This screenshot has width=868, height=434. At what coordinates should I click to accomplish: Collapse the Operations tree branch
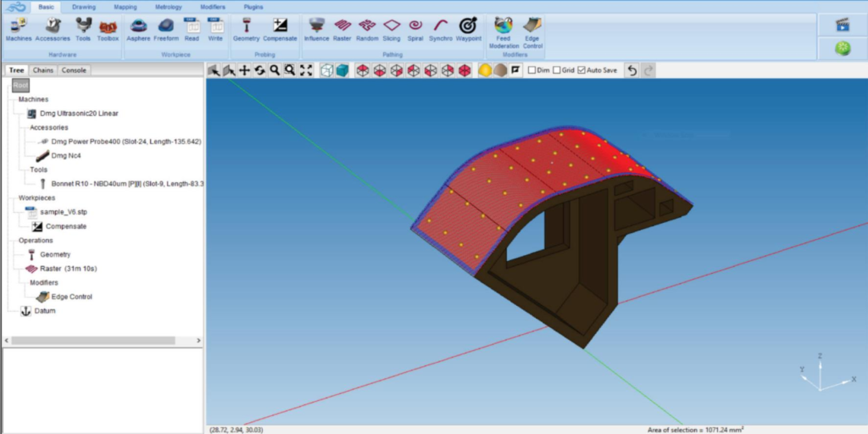pos(36,240)
